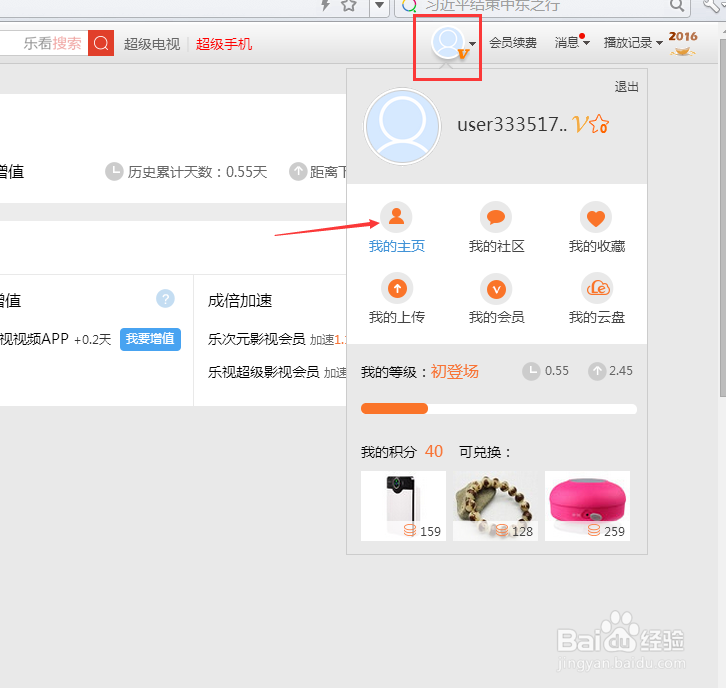Click the blue question mark help icon
This screenshot has height=688, width=726.
pyautogui.click(x=165, y=299)
